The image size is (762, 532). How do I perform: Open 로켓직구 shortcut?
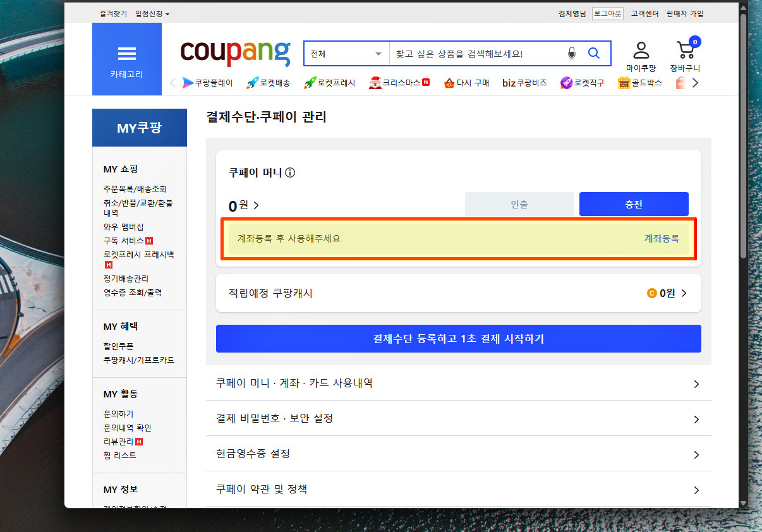point(583,83)
